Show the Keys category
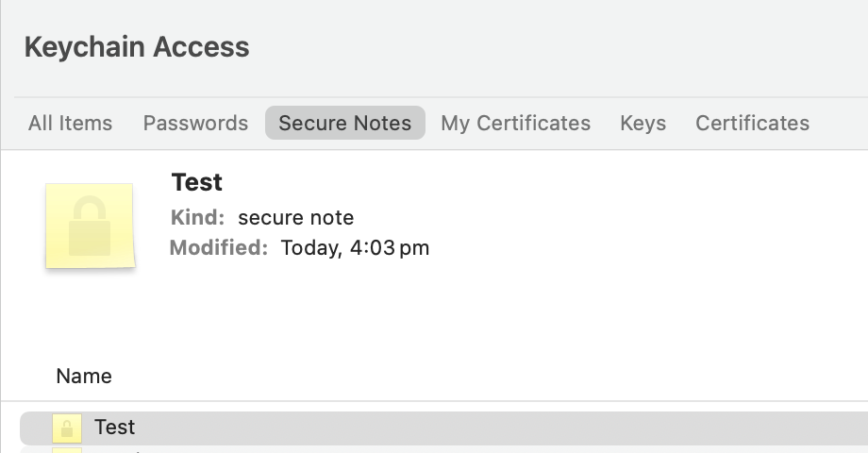This screenshot has height=453, width=868. [x=643, y=123]
